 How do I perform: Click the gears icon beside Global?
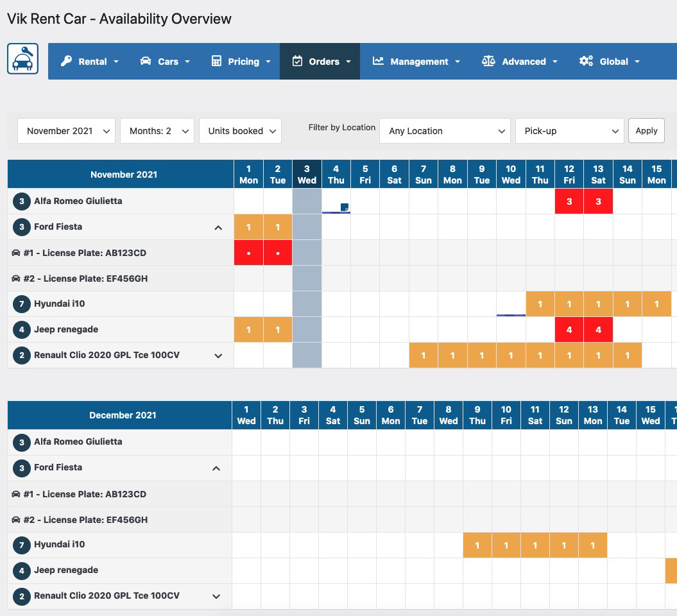coord(586,62)
